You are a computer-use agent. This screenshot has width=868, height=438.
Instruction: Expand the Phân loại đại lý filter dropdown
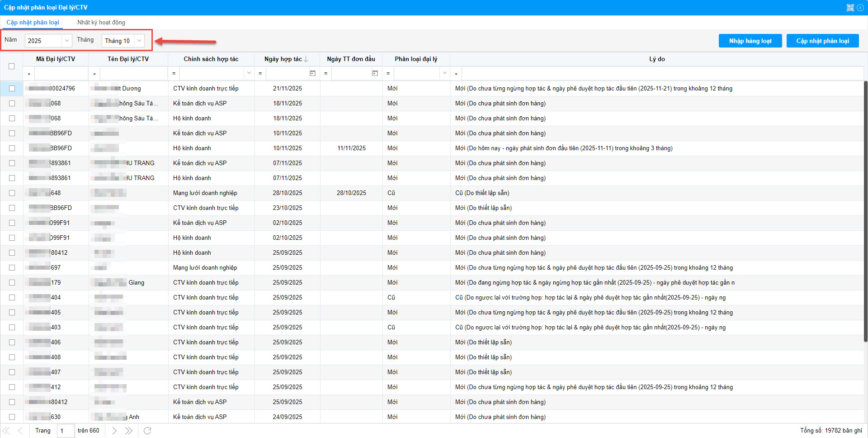(x=444, y=73)
